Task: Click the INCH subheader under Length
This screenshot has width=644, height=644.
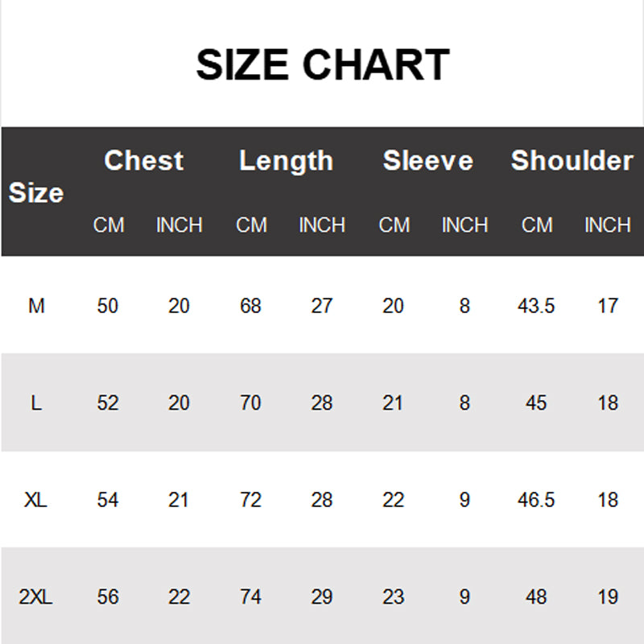Action: tap(322, 225)
